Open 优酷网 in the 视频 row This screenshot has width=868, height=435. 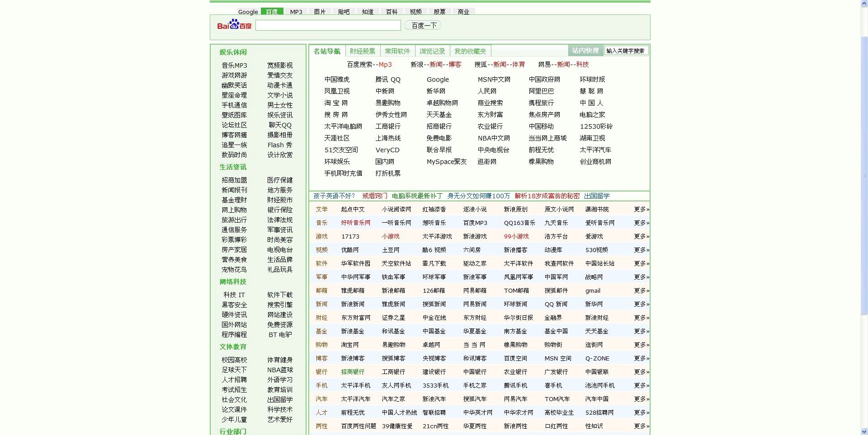tap(350, 250)
